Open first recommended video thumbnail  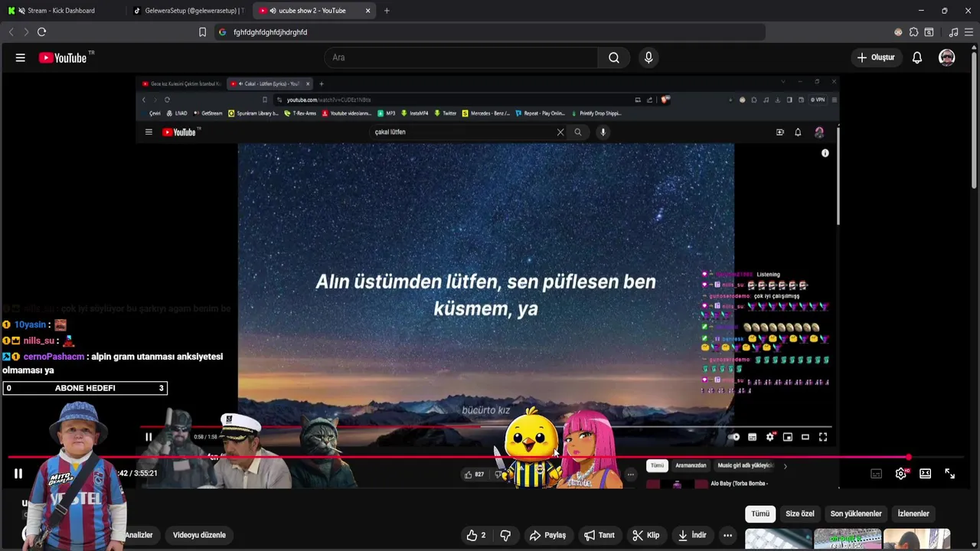[778, 539]
